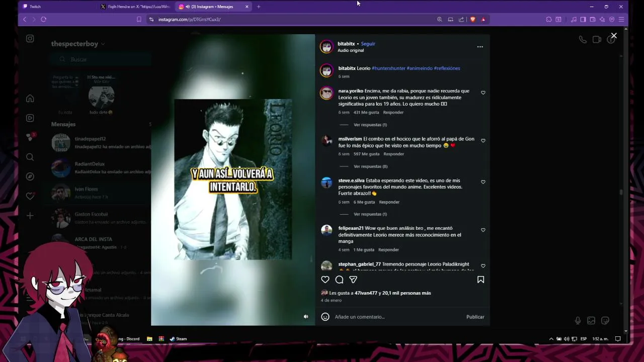Click the Buscar search field in messages

[101, 59]
